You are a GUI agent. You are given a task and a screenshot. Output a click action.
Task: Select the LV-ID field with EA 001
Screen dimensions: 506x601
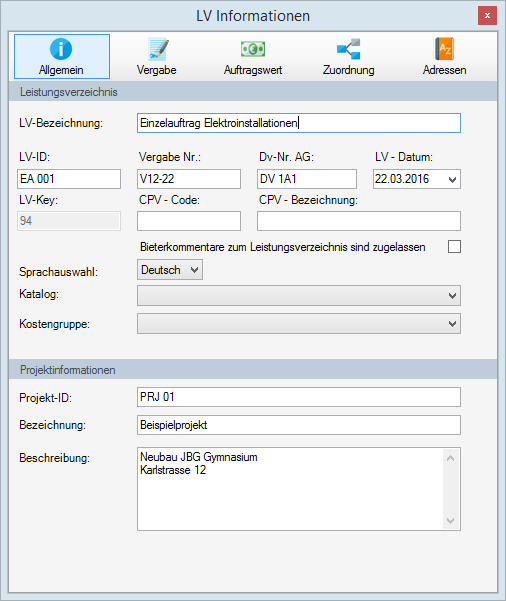69,179
